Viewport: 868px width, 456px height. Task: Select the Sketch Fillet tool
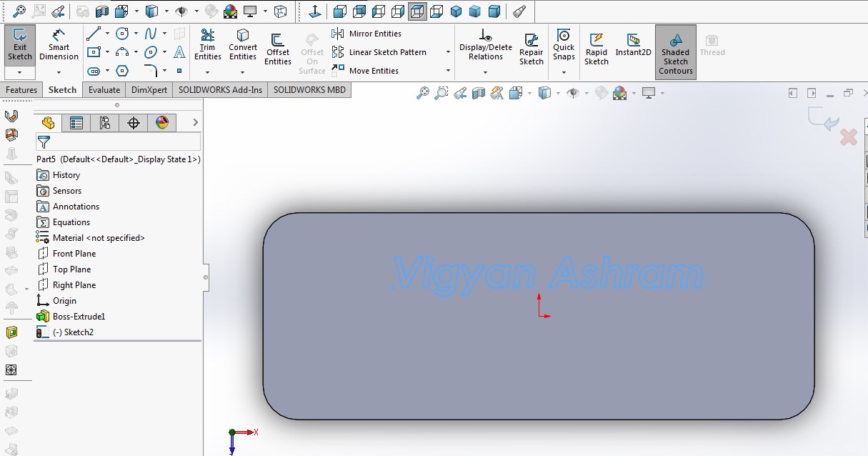coord(151,71)
